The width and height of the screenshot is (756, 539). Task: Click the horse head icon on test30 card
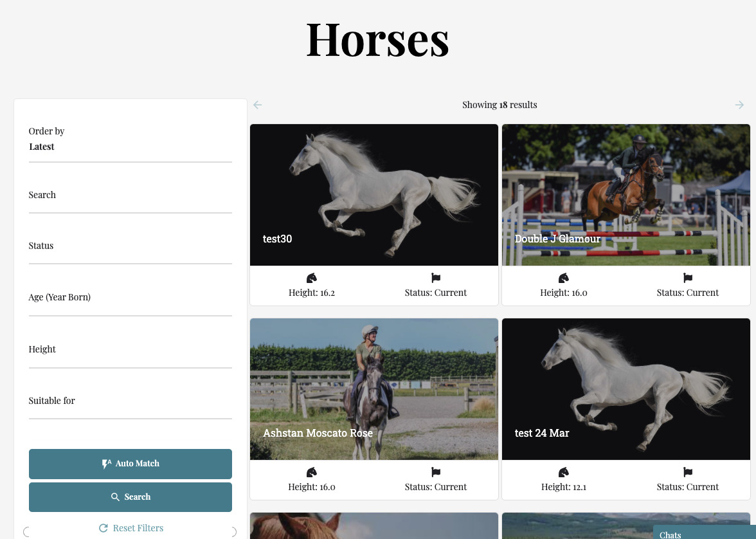pos(312,278)
